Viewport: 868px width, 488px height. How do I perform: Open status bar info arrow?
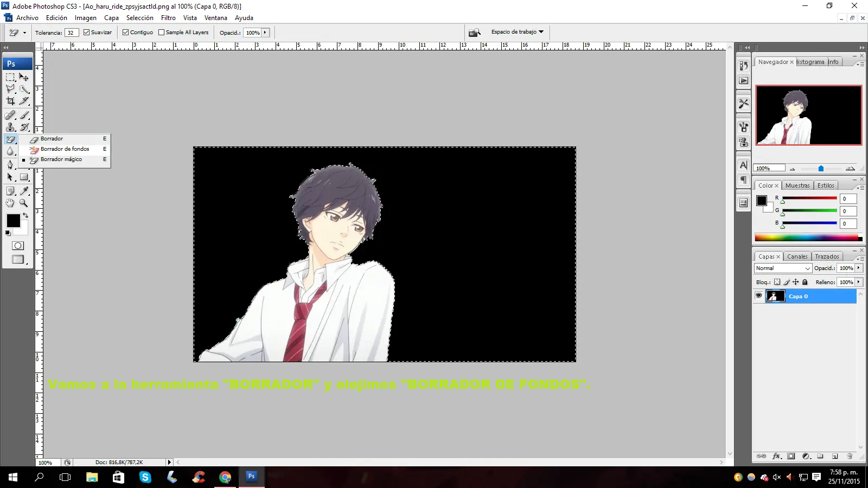pyautogui.click(x=169, y=463)
